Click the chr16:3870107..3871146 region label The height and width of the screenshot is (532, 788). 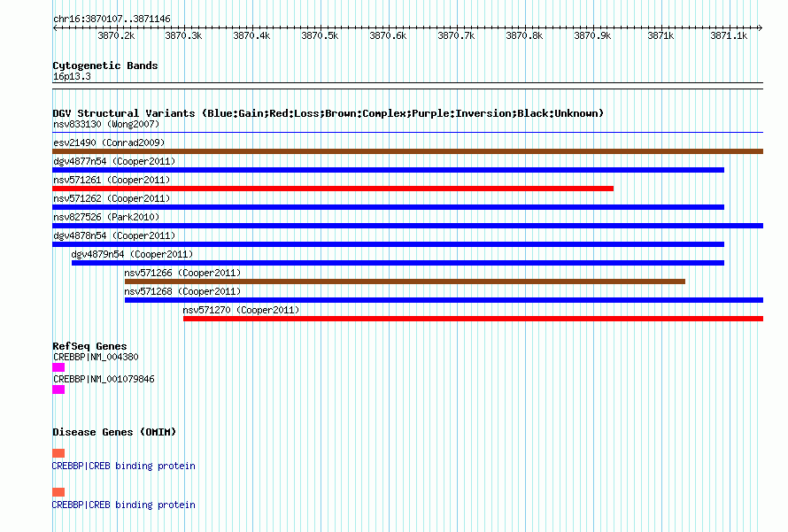112,19
